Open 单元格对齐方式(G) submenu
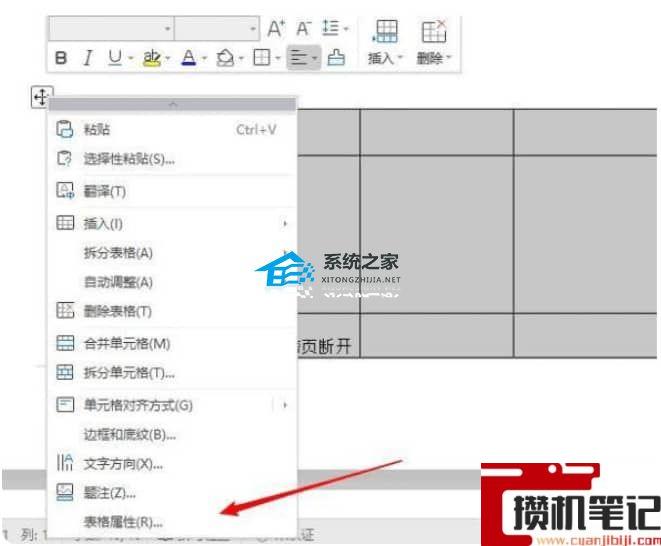 tap(173, 405)
